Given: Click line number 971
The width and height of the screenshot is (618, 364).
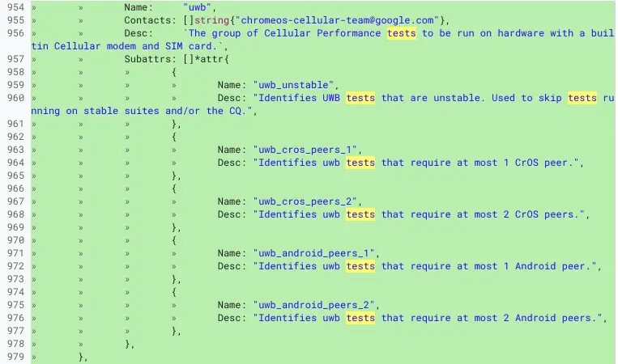Looking at the screenshot, I should (x=15, y=253).
